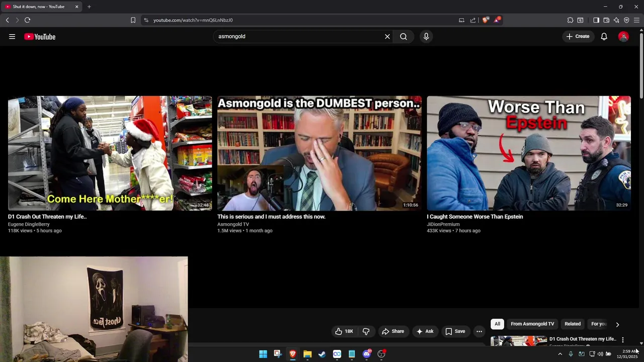Install or cast via address bar screen icon
Viewport: 644px width, 362px height.
(461, 20)
